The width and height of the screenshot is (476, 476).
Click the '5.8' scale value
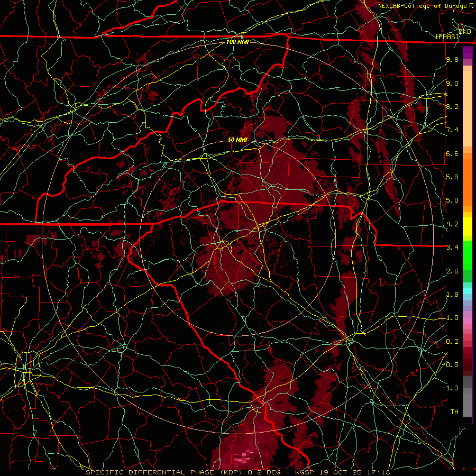[x=452, y=177]
